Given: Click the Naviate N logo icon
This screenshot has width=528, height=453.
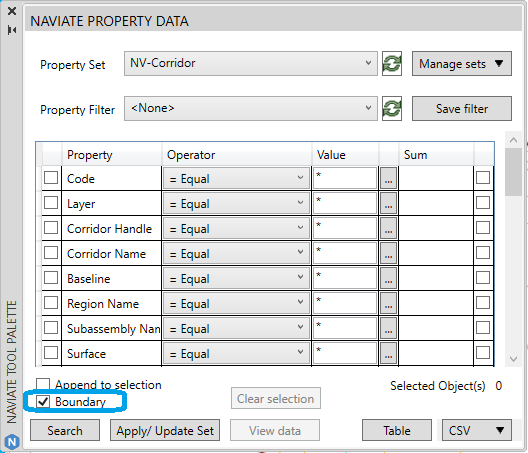Looking at the screenshot, I should (x=12, y=442).
